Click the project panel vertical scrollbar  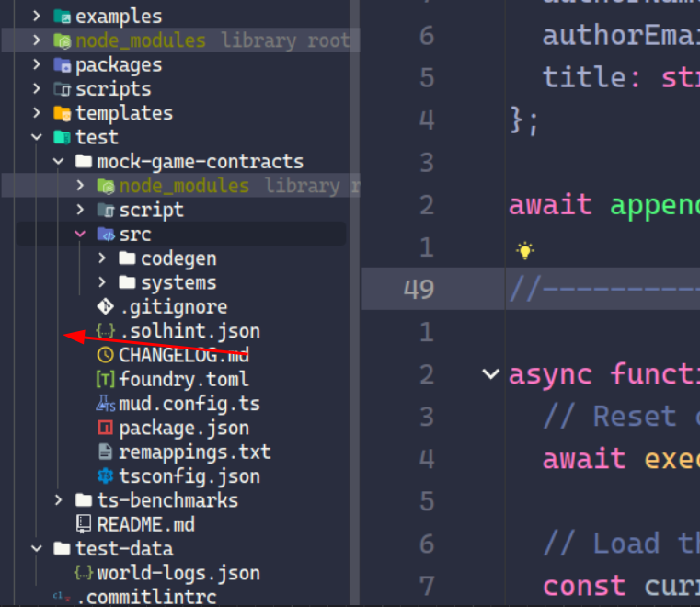pyautogui.click(x=354, y=303)
